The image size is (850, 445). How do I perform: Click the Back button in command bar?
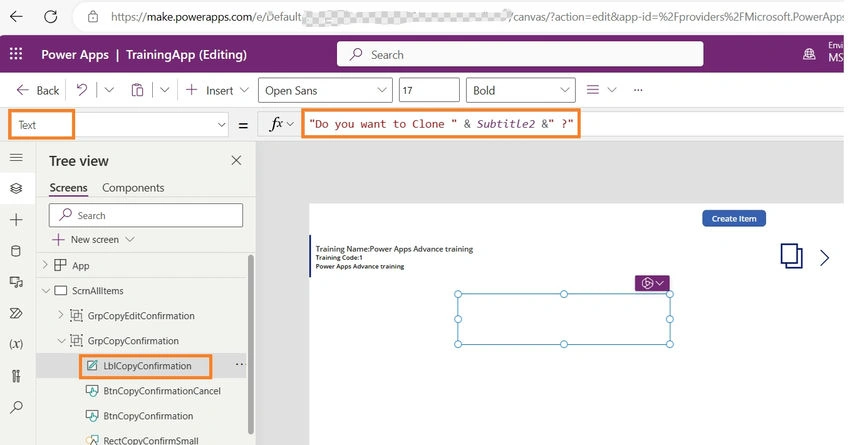click(38, 91)
